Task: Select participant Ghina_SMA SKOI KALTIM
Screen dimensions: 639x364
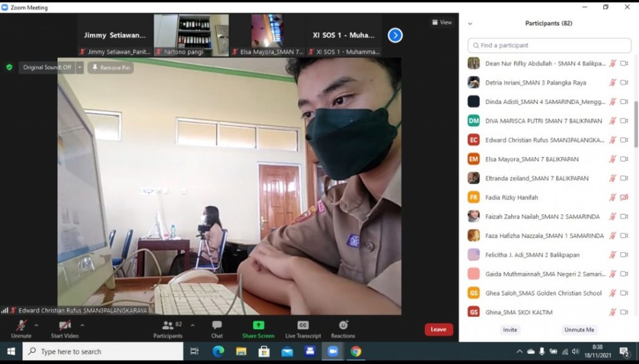Action: coord(549,312)
